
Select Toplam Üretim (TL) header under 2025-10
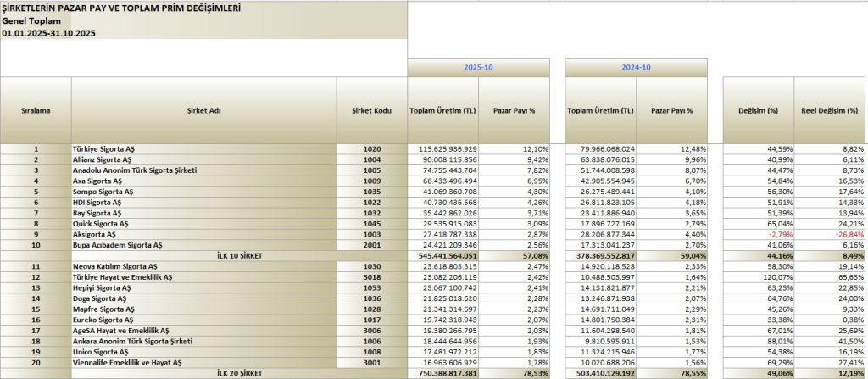[x=442, y=110]
